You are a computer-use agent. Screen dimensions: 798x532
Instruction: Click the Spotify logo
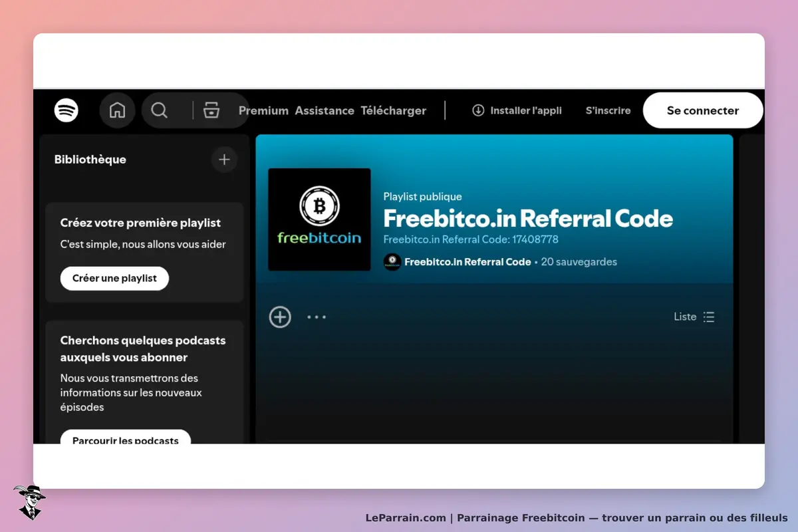coord(66,110)
